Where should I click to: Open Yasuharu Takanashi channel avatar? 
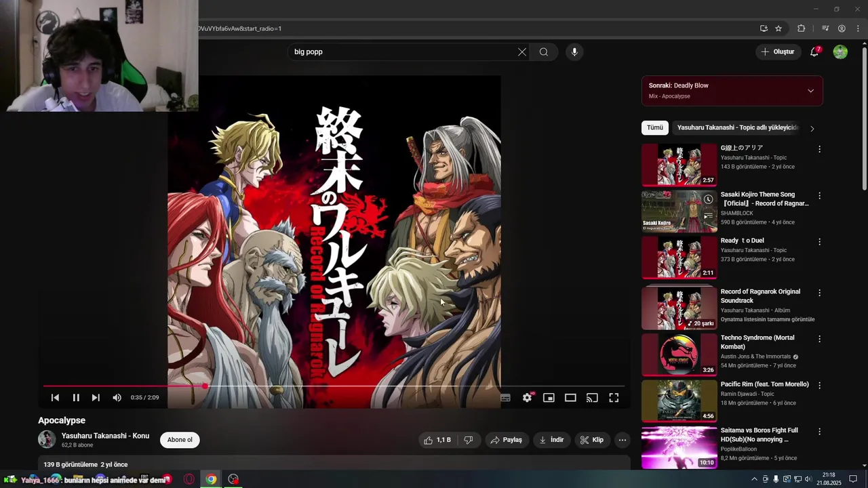tap(47, 439)
